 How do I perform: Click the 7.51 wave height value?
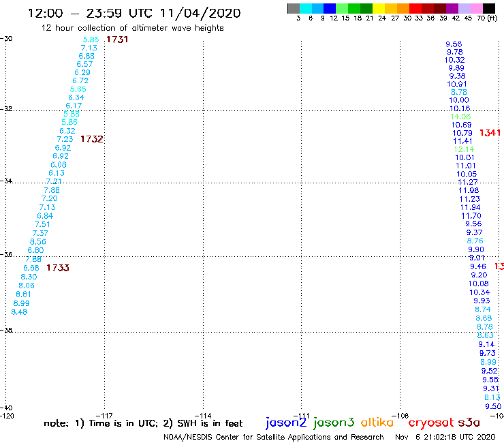click(x=42, y=224)
